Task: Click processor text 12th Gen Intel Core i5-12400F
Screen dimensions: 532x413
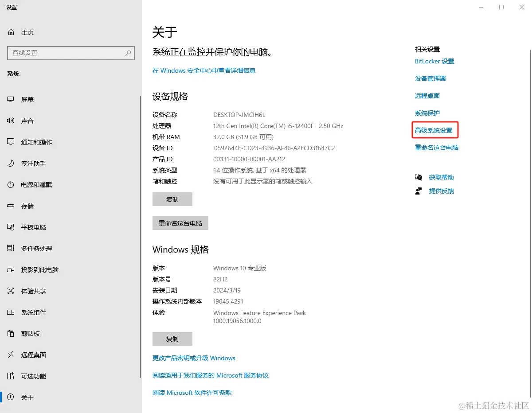Action: 278,126
